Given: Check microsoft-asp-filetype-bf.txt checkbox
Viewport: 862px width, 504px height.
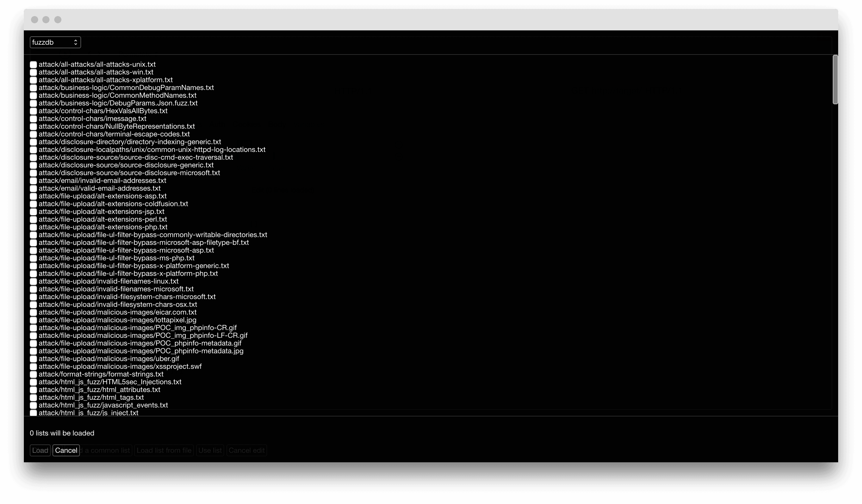Looking at the screenshot, I should tap(33, 243).
